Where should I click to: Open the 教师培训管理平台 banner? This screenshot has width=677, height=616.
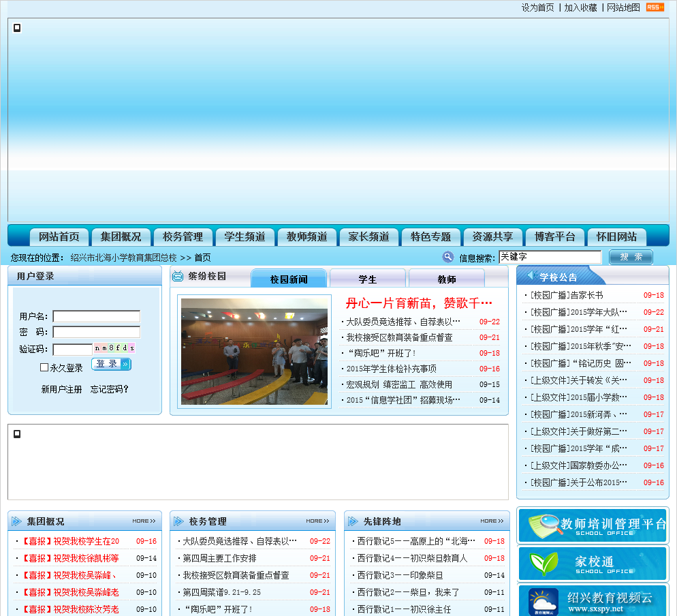click(x=593, y=525)
